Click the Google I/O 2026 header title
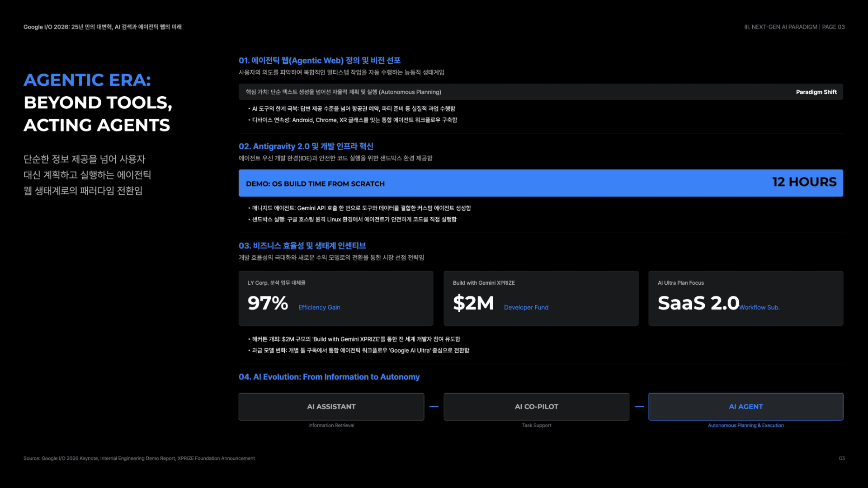Viewport: 868px width, 488px height. coord(103,27)
